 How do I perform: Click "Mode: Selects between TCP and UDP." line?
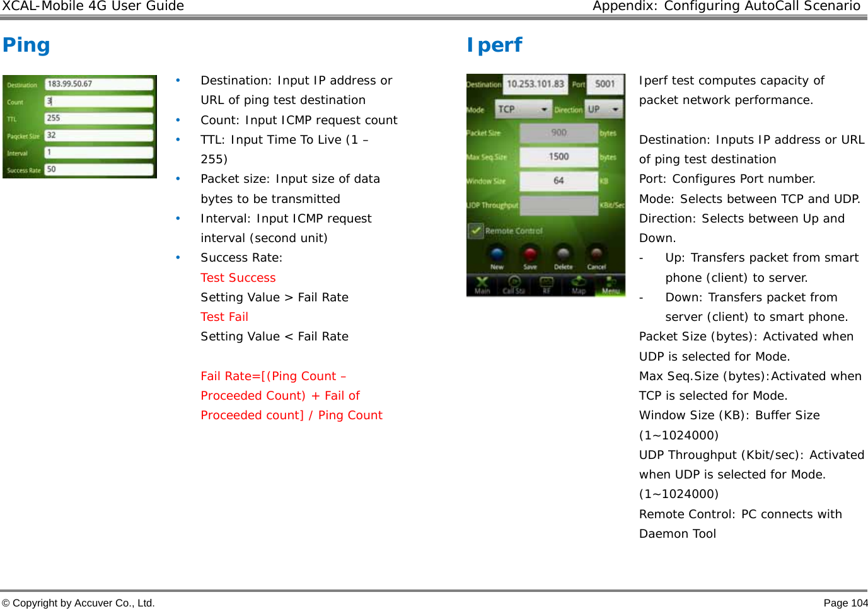pos(750,199)
